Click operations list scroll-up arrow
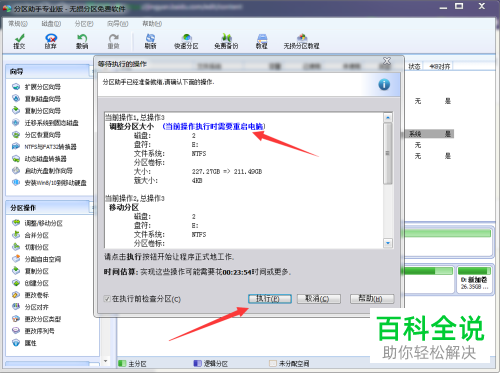The width and height of the screenshot is (500, 373). pyautogui.click(x=388, y=117)
